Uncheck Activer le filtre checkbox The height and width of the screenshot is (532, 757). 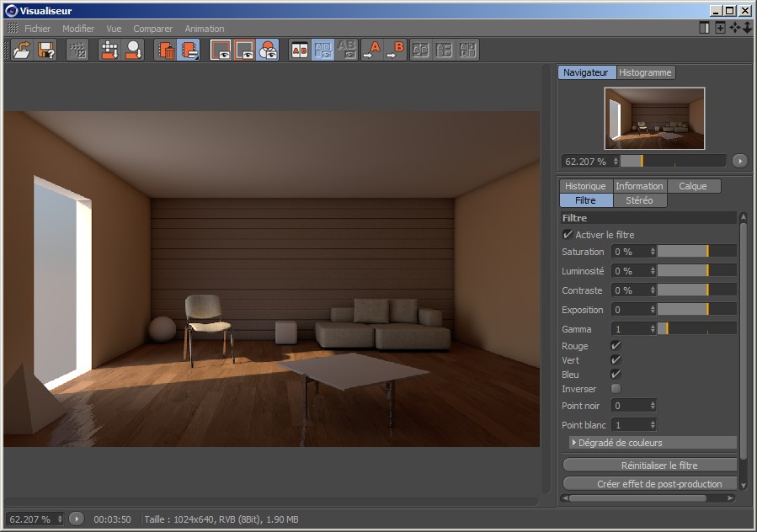(x=568, y=235)
